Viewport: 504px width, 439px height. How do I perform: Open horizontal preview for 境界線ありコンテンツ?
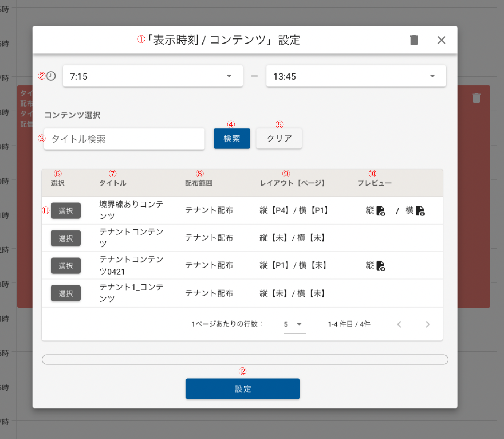point(420,210)
